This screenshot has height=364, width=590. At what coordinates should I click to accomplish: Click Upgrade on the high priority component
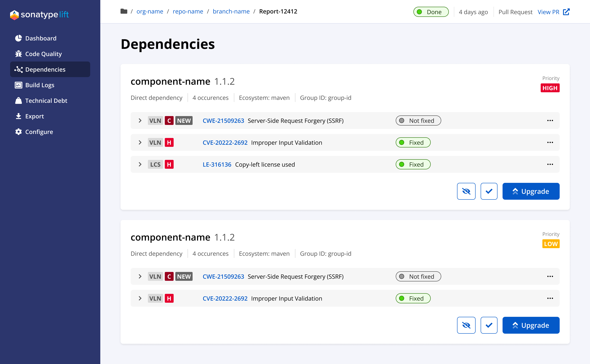coord(531,191)
